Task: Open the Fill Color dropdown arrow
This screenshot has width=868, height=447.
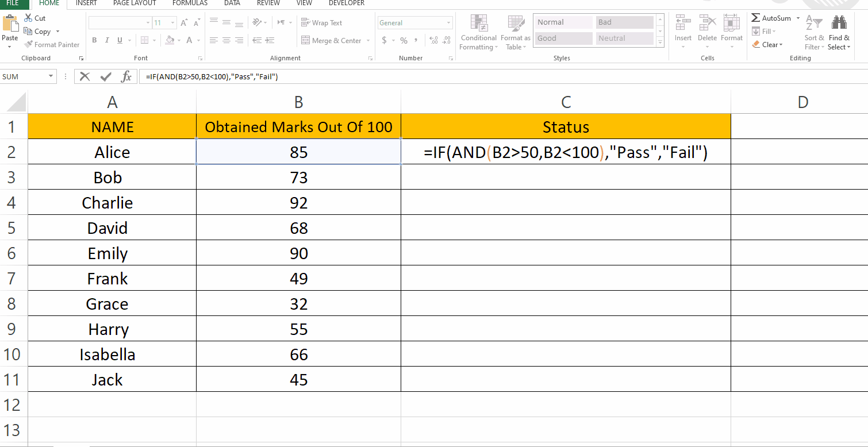Action: pyautogui.click(x=178, y=40)
